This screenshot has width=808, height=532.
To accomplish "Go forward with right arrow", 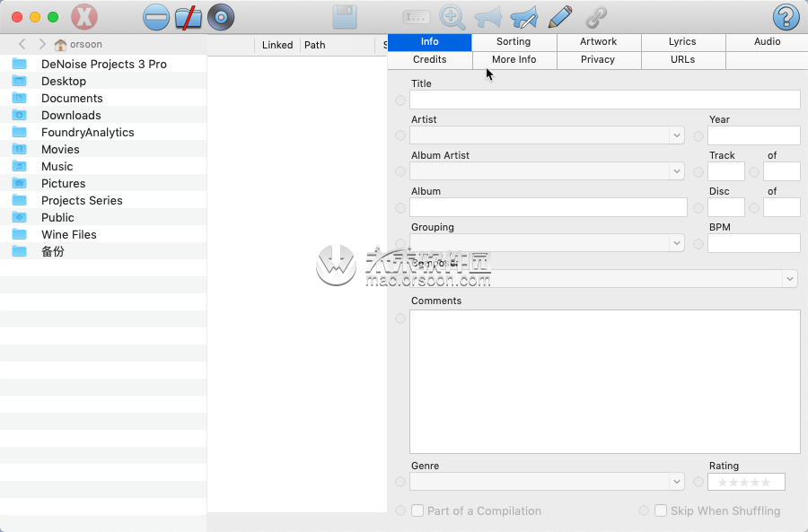I will [x=42, y=44].
